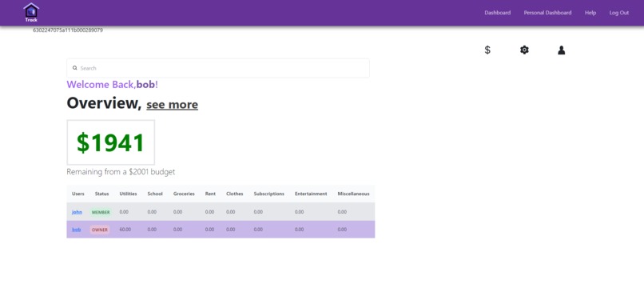
Task: Click bob's 60.00 Utilities value
Action: click(125, 230)
